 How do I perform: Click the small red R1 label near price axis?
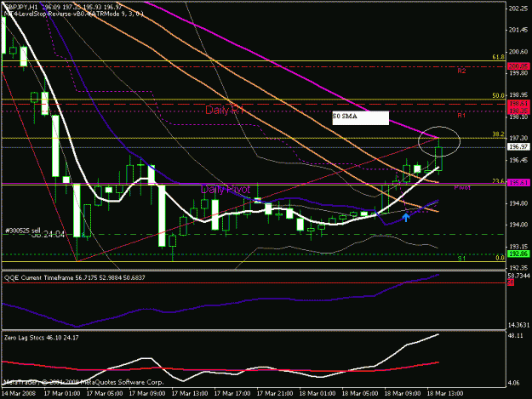tap(461, 115)
